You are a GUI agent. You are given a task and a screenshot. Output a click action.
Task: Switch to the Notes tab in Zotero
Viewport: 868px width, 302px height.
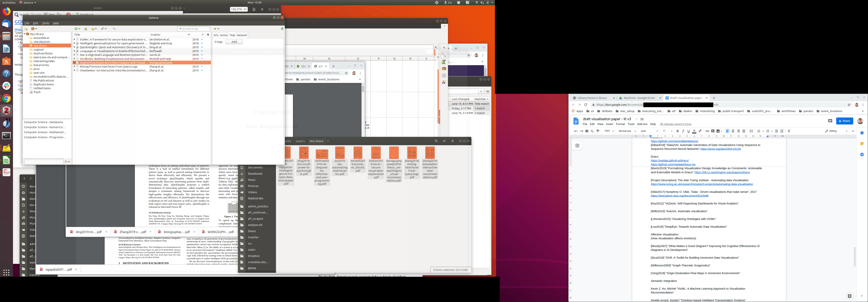tap(224, 35)
